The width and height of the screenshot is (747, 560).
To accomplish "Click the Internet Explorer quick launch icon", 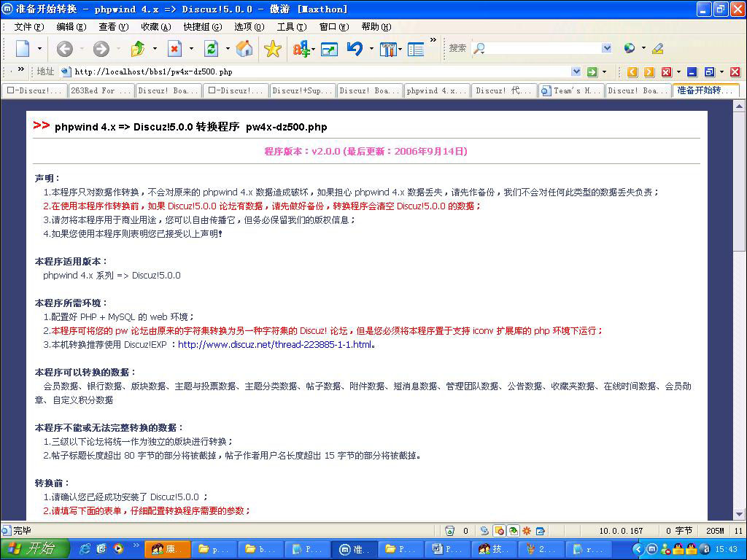I will 85,549.
